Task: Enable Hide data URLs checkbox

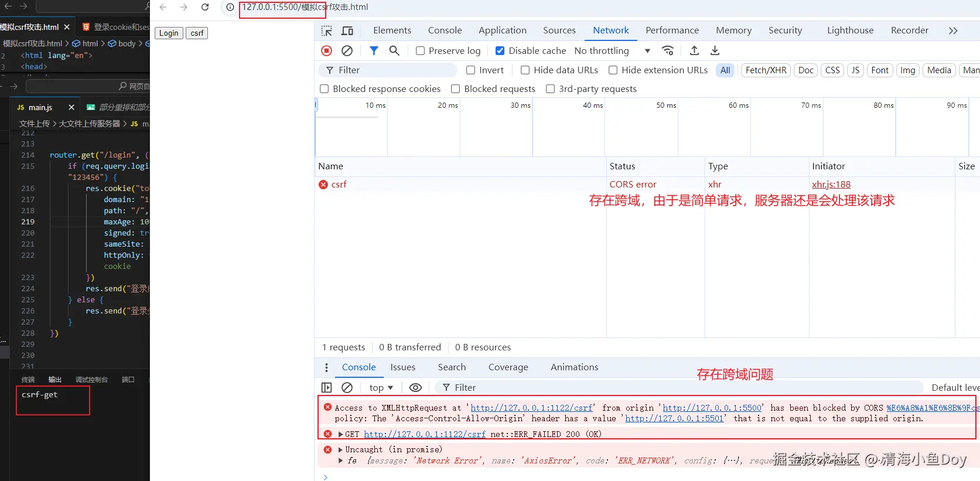Action: click(x=525, y=70)
